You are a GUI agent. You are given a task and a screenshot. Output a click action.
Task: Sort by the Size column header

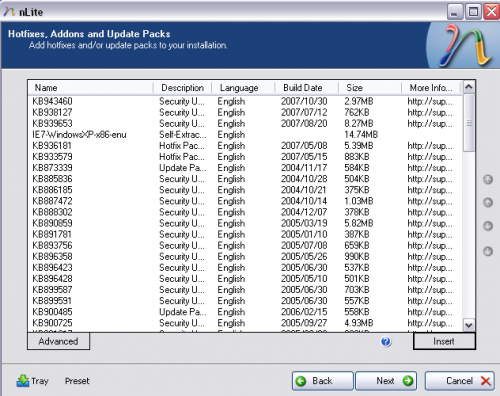(370, 88)
